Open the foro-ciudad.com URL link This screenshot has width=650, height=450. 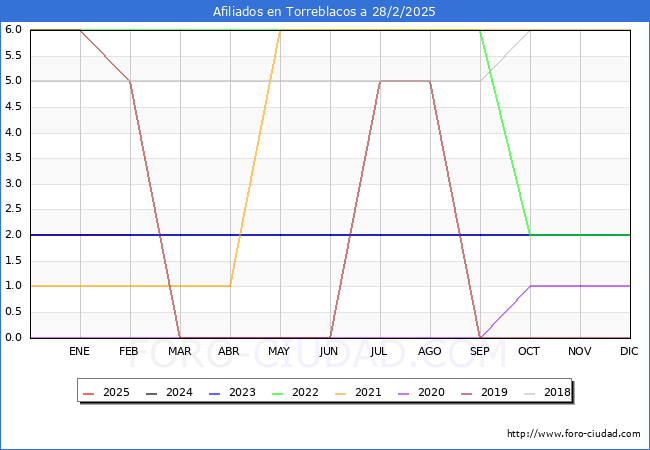574,434
